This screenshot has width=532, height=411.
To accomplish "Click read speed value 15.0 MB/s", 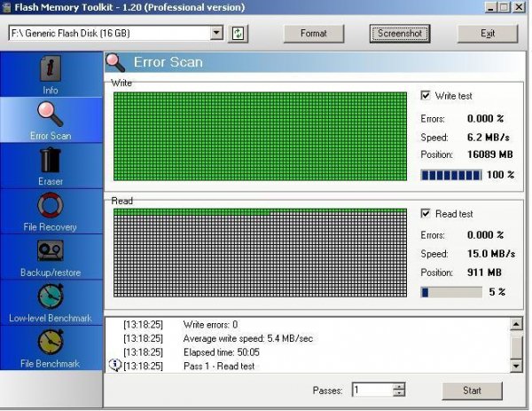I will [x=491, y=254].
